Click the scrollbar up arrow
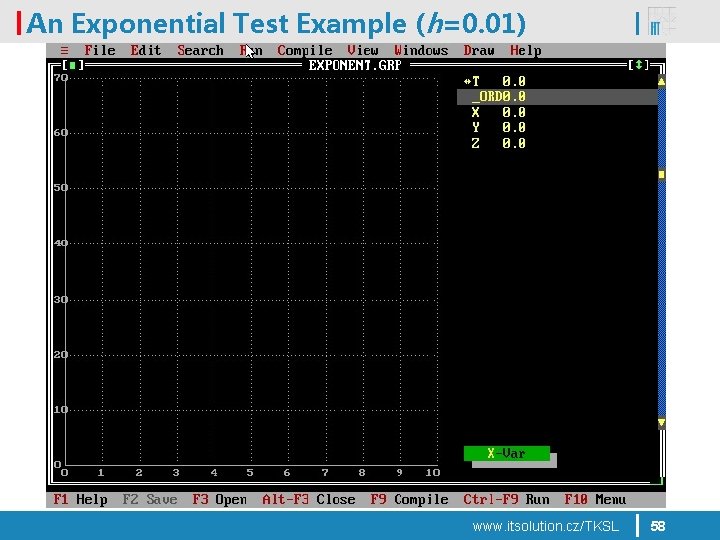The height and width of the screenshot is (540, 720). pyautogui.click(x=661, y=82)
